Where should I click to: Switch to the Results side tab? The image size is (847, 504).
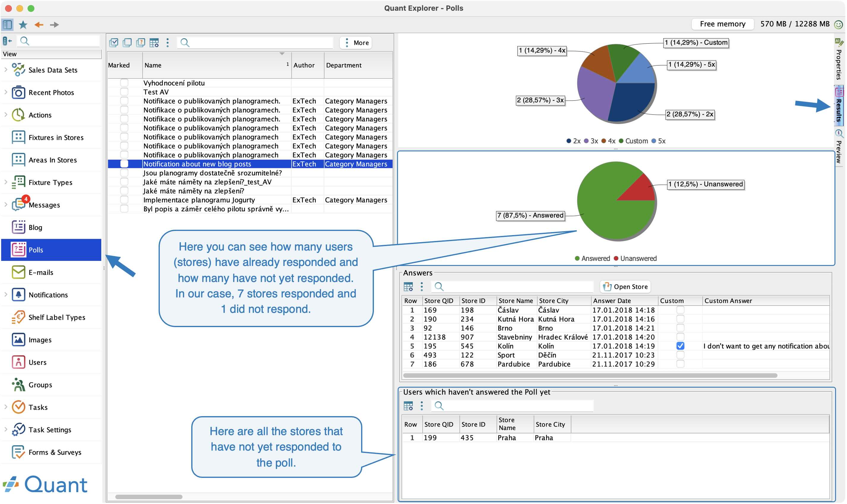point(839,105)
